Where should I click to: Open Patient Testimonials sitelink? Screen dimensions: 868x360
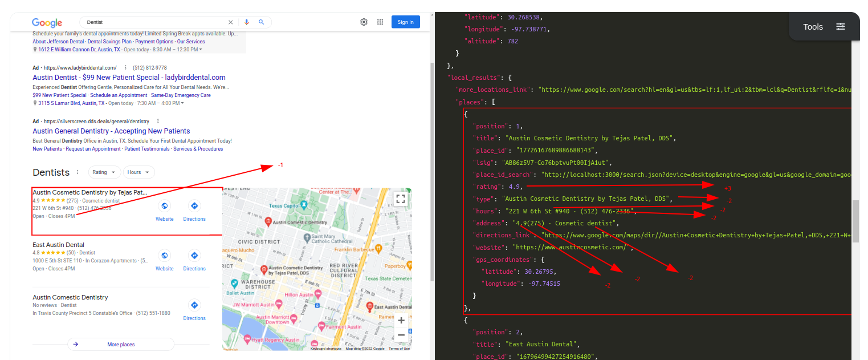click(146, 149)
